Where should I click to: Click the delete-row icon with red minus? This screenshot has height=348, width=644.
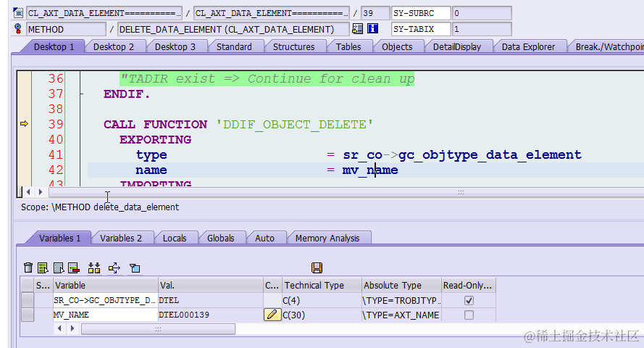(x=74, y=268)
